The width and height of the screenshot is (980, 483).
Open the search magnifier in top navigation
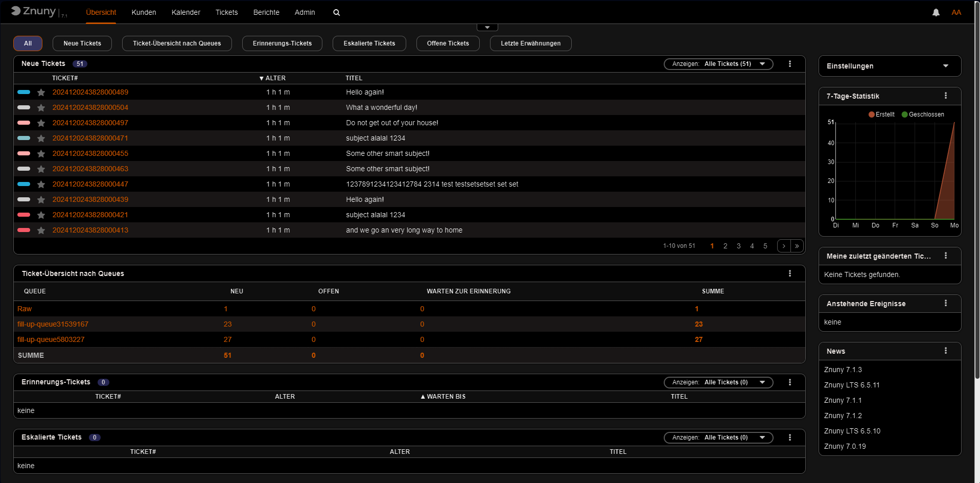[x=336, y=13]
